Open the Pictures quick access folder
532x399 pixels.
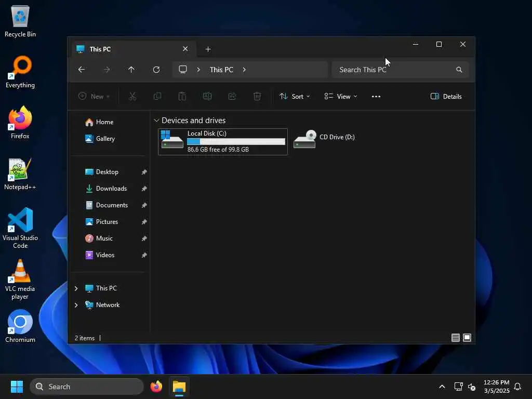point(107,222)
